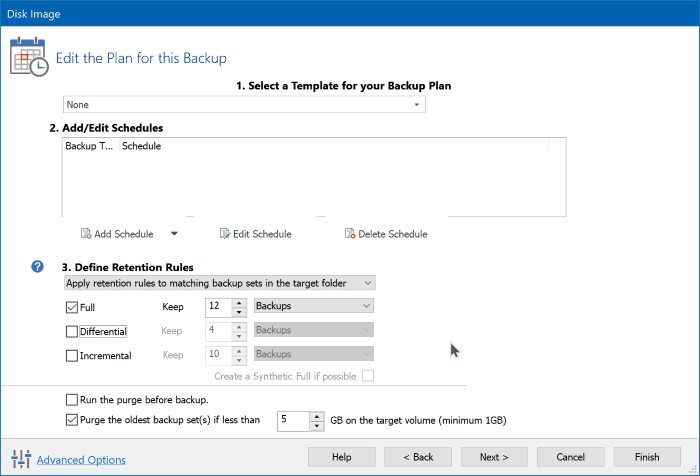Click the Edit Schedule pencil icon
Image resolution: width=700 pixels, height=476 pixels.
point(225,234)
